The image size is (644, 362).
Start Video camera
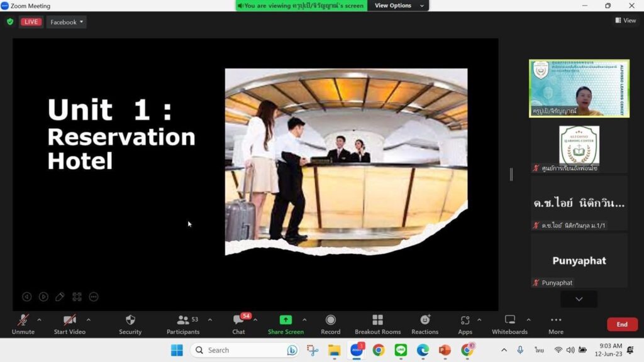coord(69,324)
